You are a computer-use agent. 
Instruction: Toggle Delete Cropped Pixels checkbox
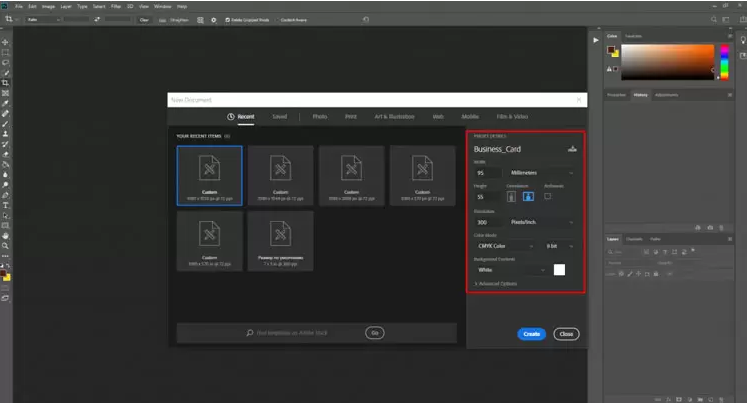[227, 20]
